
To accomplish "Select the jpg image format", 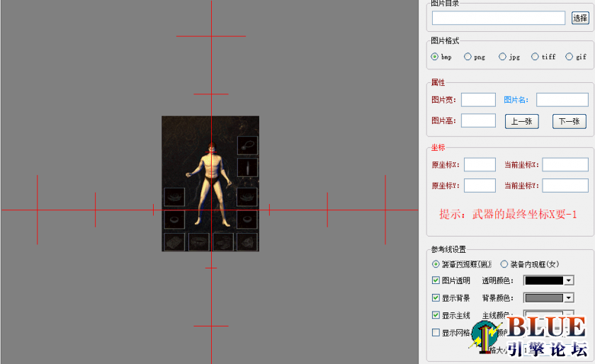I will (502, 57).
